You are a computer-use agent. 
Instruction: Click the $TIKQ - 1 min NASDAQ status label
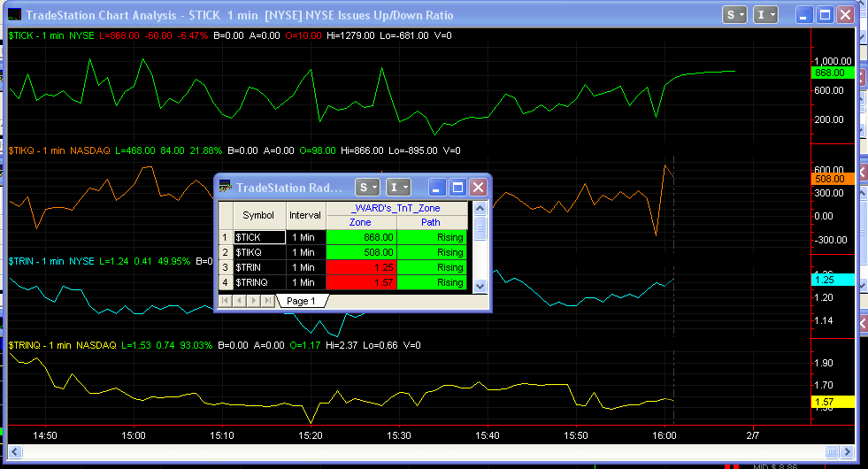tap(59, 150)
